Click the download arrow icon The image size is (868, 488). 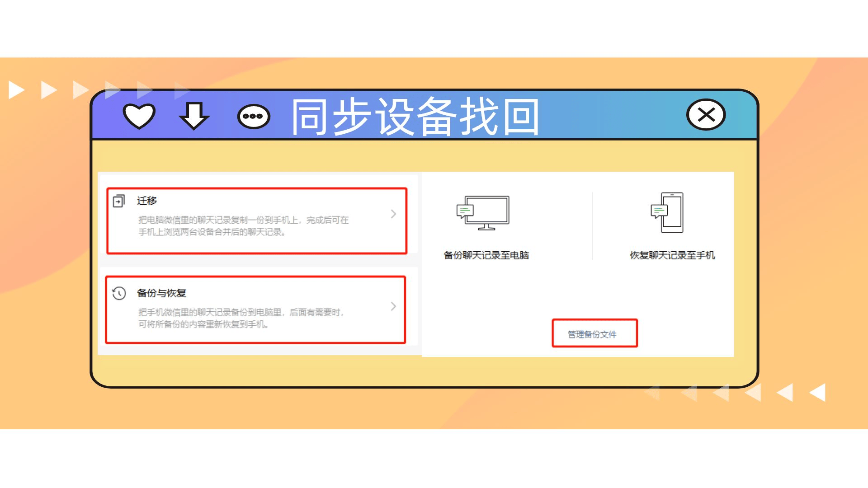[x=194, y=116]
